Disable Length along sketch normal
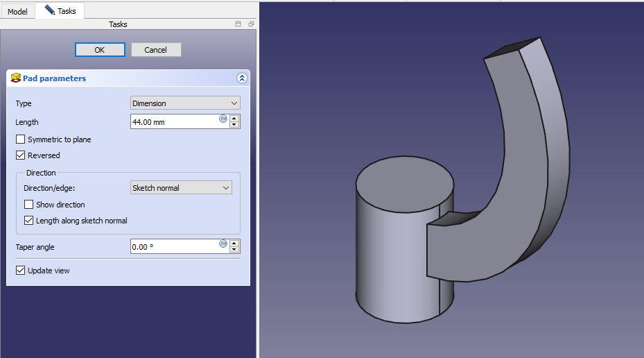Image resolution: width=644 pixels, height=358 pixels. coord(28,221)
